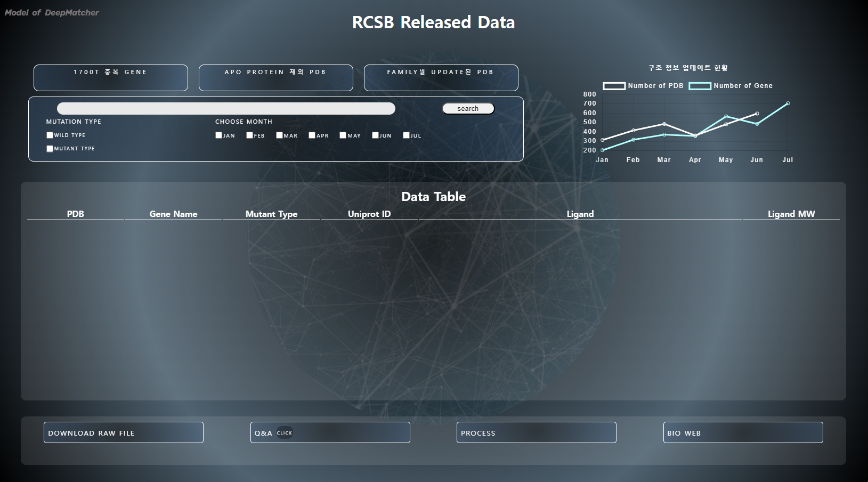This screenshot has width=868, height=482.
Task: Open the APO Protein 제외 PDB tab
Action: (x=275, y=78)
